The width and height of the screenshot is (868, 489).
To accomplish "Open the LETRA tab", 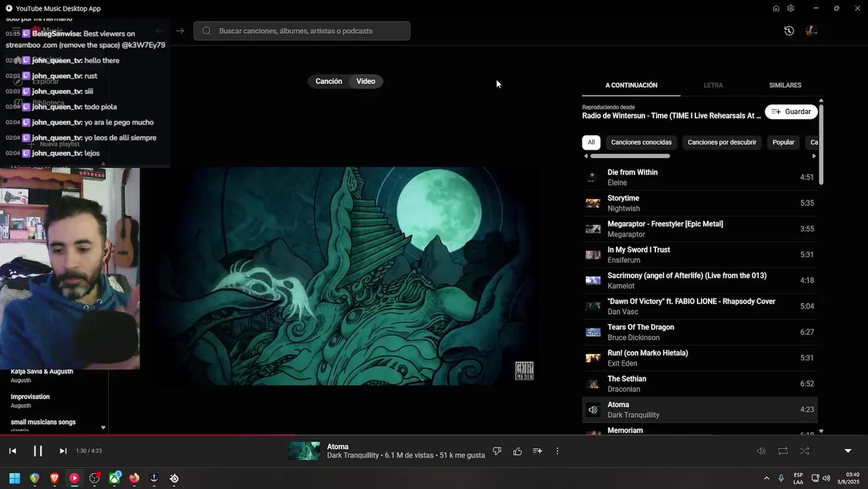I will coord(713,85).
